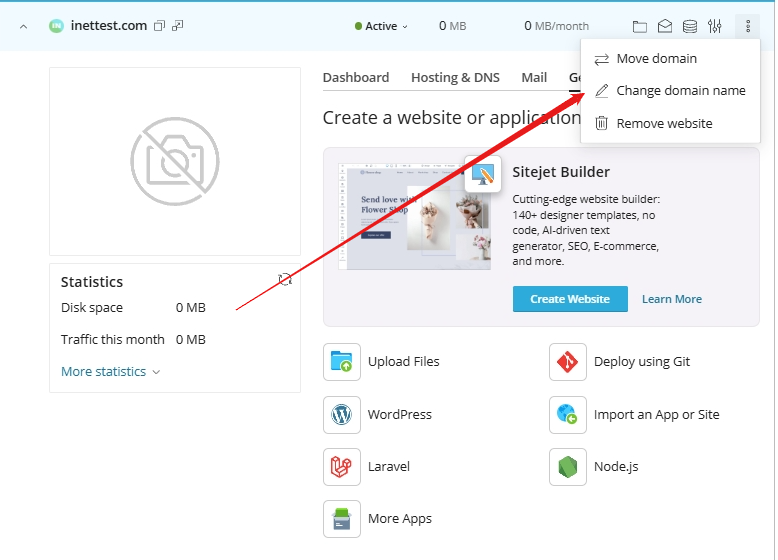Click the Sitejet Builder icon

(483, 174)
